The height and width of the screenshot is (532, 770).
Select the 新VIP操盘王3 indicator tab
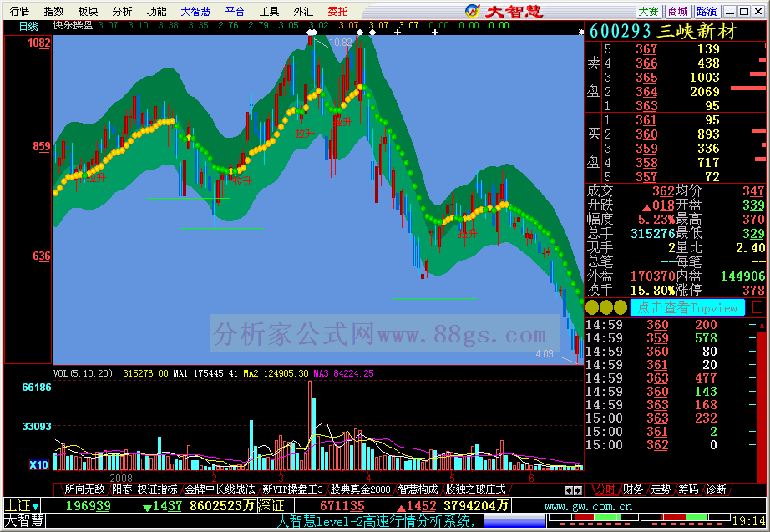(x=292, y=489)
